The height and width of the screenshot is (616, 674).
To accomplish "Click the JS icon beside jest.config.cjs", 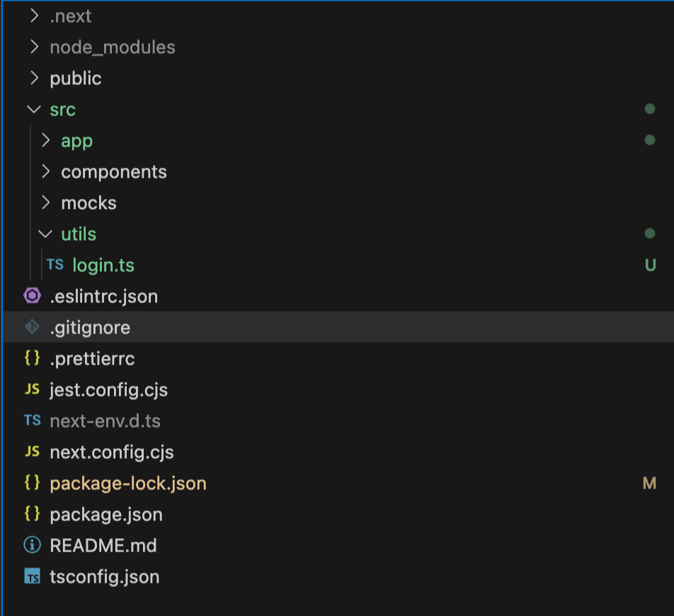I will (33, 389).
